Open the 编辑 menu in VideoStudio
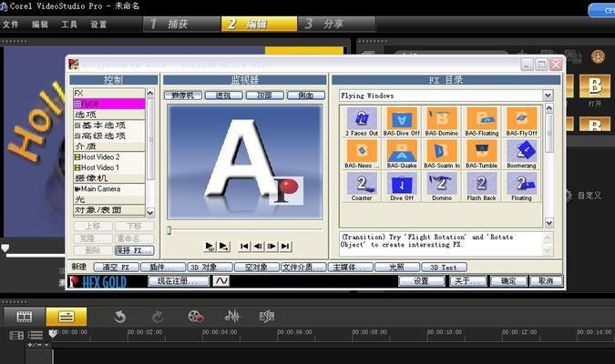 [x=40, y=25]
